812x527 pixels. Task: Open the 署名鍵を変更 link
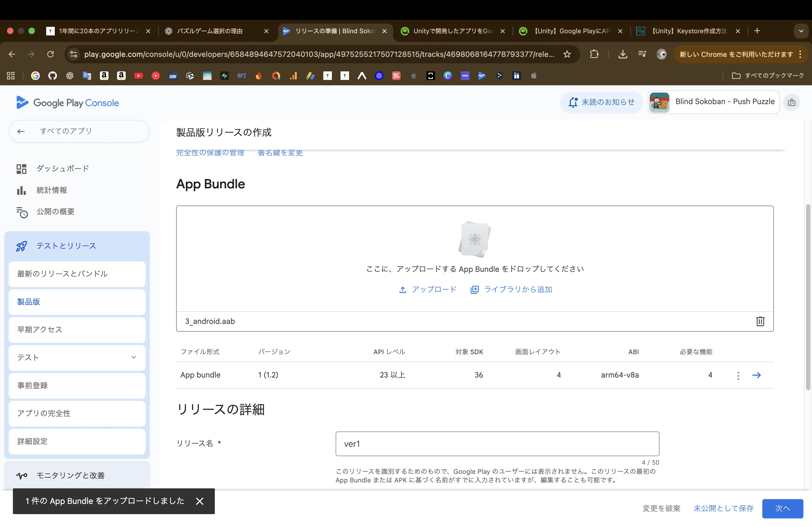(280, 153)
